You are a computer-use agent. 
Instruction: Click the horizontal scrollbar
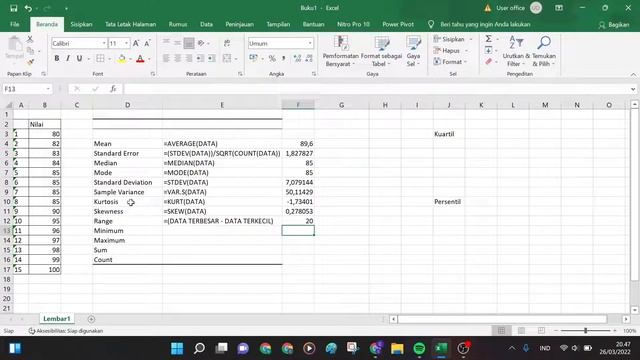point(502,319)
